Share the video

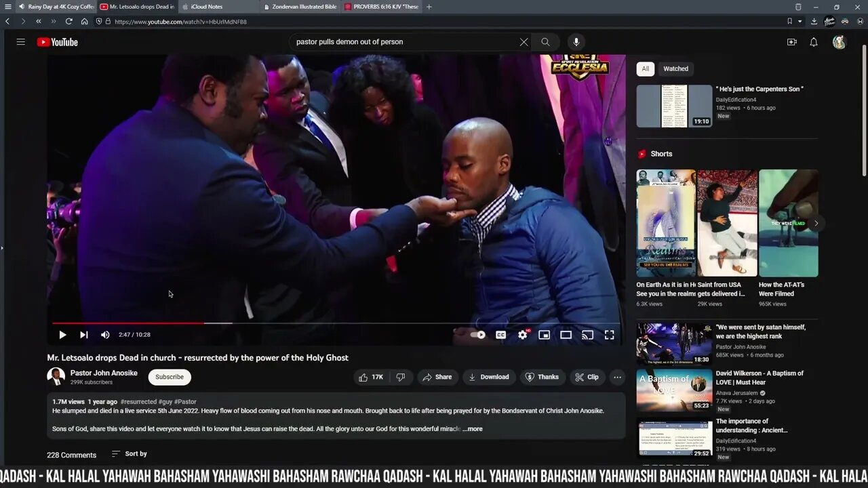click(436, 377)
